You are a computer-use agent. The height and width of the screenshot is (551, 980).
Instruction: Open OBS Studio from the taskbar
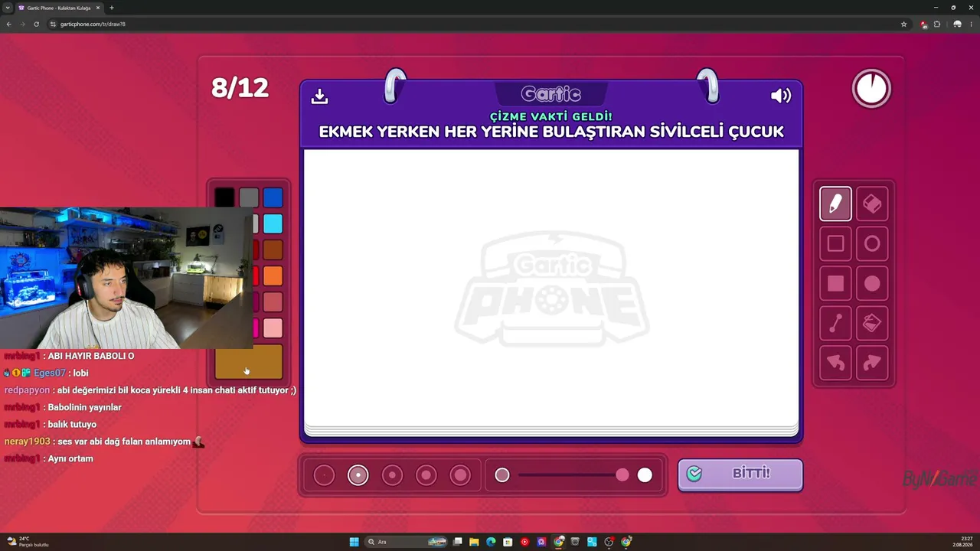point(609,542)
